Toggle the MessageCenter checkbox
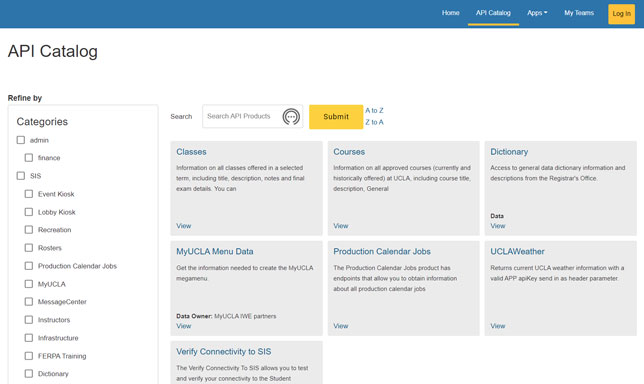This screenshot has height=384, width=644. tap(29, 301)
